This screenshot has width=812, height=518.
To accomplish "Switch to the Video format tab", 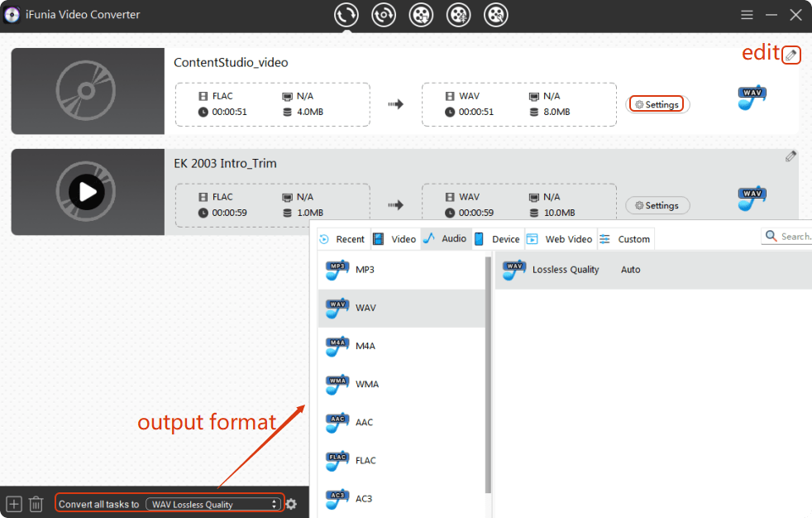I will tap(395, 239).
